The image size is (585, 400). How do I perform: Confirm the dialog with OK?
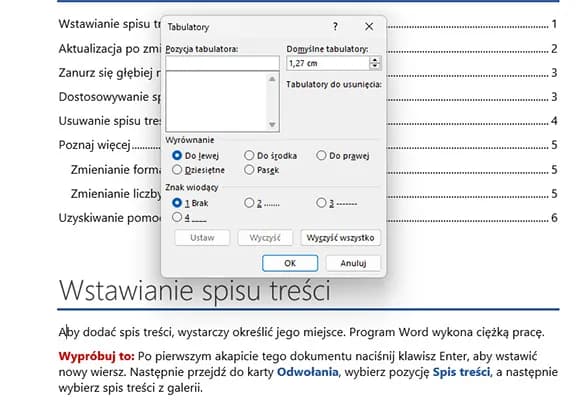290,263
